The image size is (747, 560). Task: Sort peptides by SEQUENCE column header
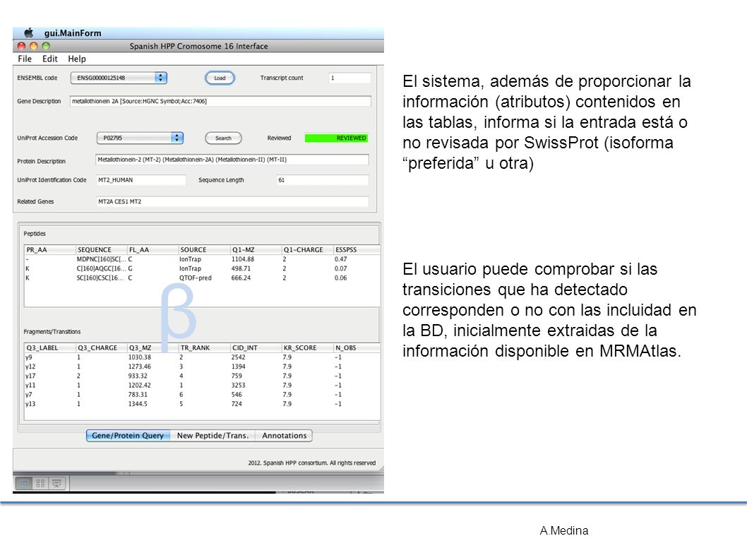point(102,250)
